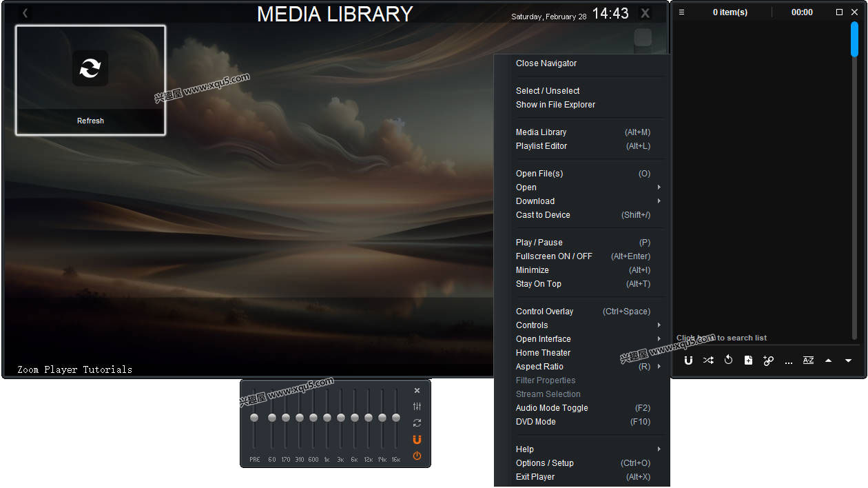Viewport: 868px width, 488px height.
Task: Toggle Fullscreen ON / OFF
Action: pyautogui.click(x=554, y=256)
